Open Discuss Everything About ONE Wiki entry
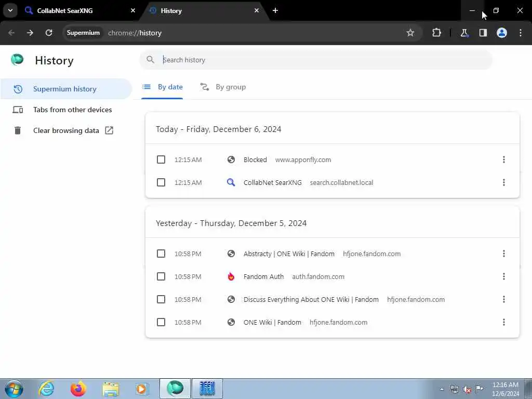Screen dimensions: 532x399 coord(311,300)
